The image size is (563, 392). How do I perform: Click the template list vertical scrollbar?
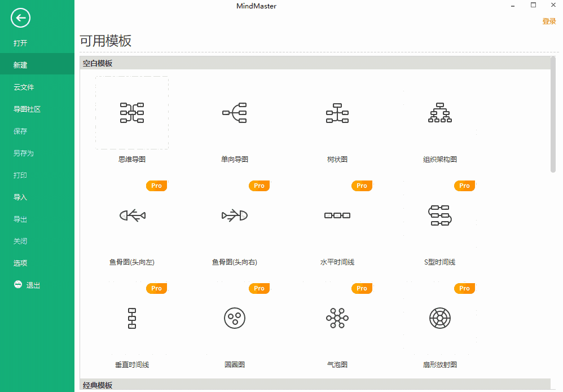coord(553,115)
